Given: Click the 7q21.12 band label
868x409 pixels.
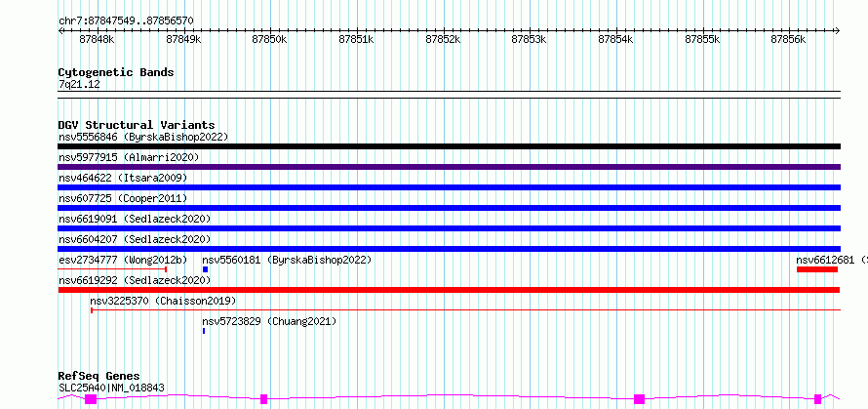Looking at the screenshot, I should [79, 84].
